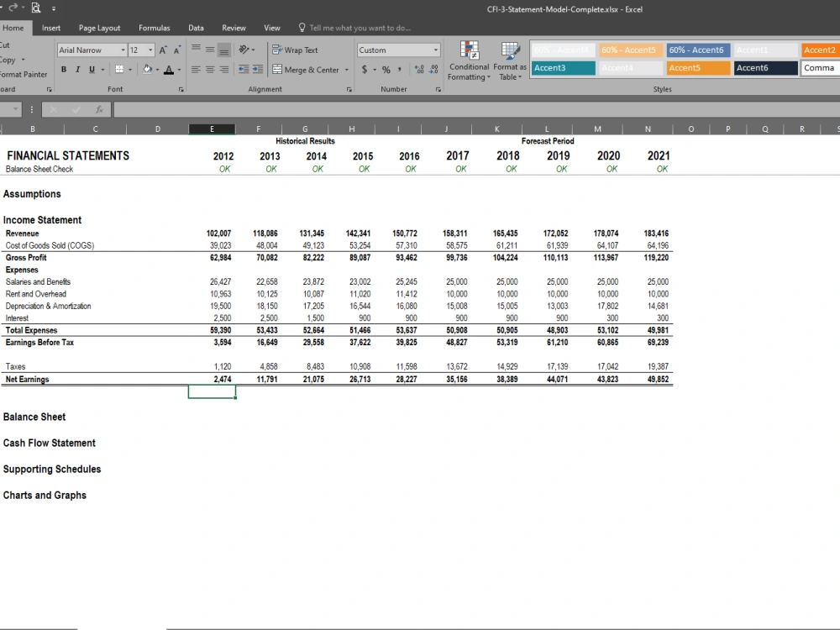Toggle italic formatting
This screenshot has height=630, width=840.
[x=76, y=69]
